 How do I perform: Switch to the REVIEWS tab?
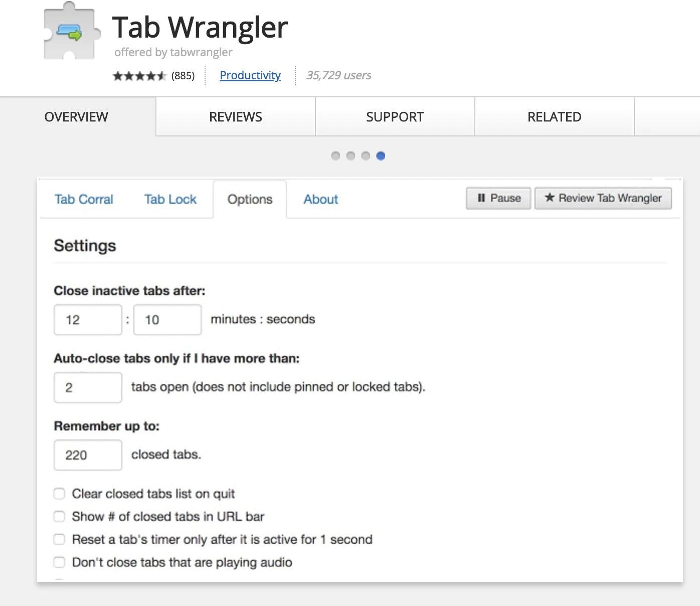click(235, 116)
